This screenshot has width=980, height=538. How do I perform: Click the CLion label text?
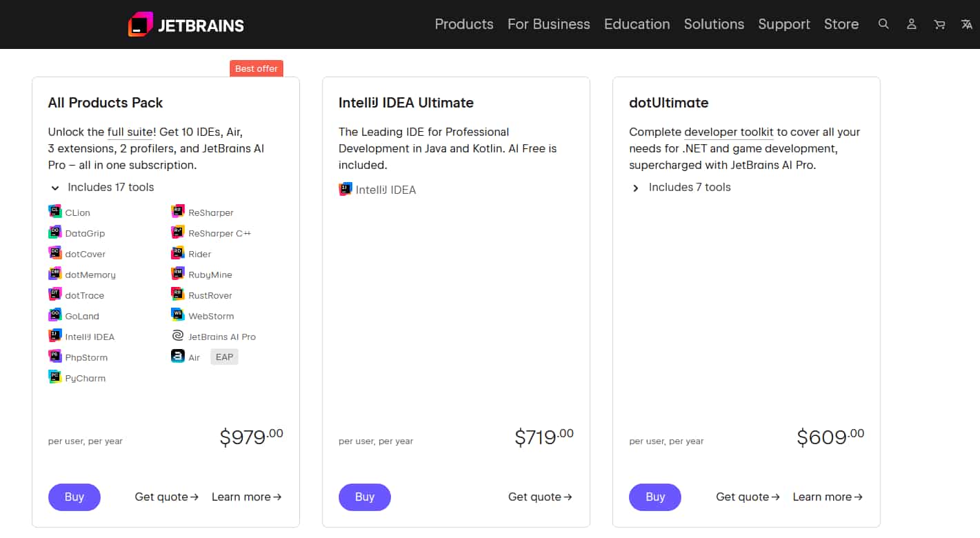(x=78, y=212)
